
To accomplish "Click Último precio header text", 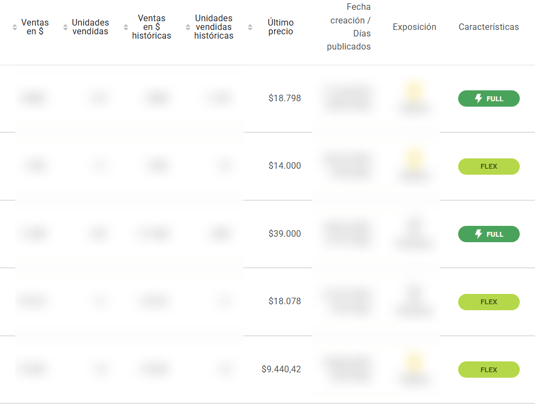I will click(280, 27).
